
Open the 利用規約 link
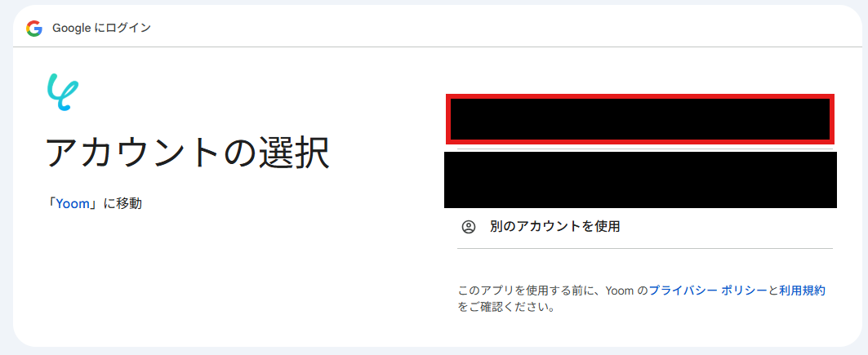click(802, 291)
